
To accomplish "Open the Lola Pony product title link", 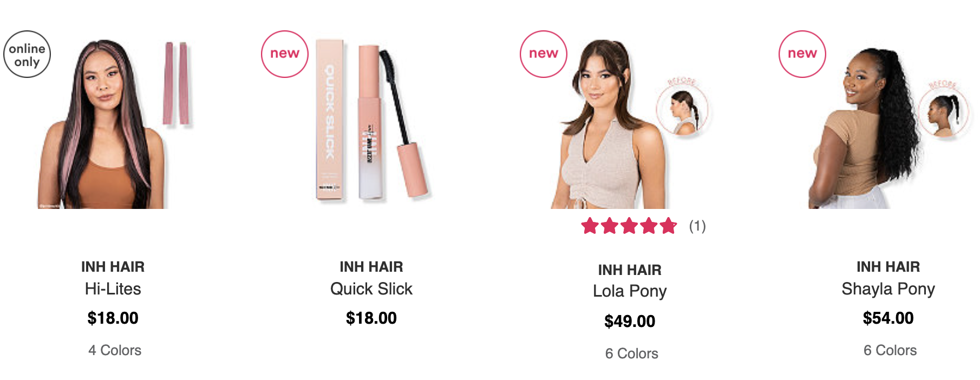I will pos(630,291).
